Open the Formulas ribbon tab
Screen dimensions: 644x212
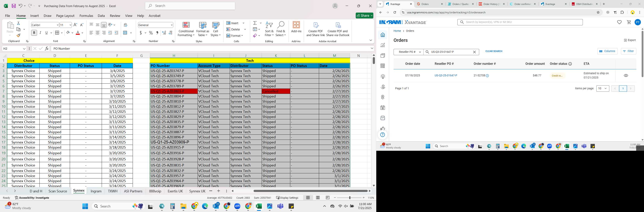pyautogui.click(x=86, y=16)
